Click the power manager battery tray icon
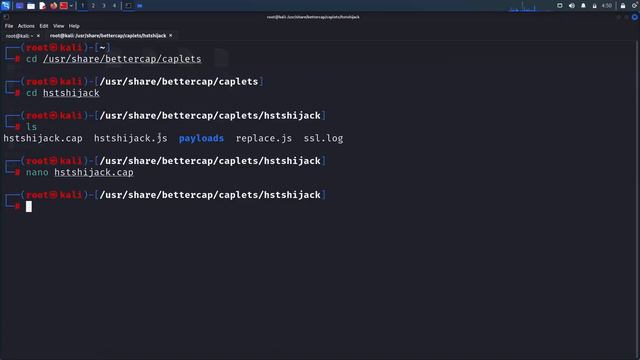 (x=595, y=6)
